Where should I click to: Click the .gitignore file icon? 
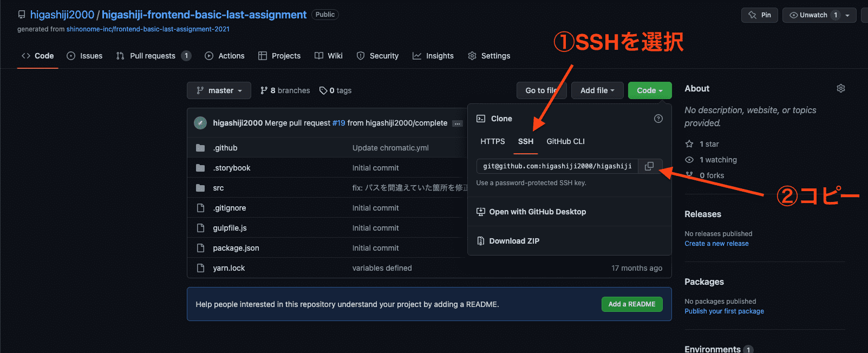coord(200,208)
